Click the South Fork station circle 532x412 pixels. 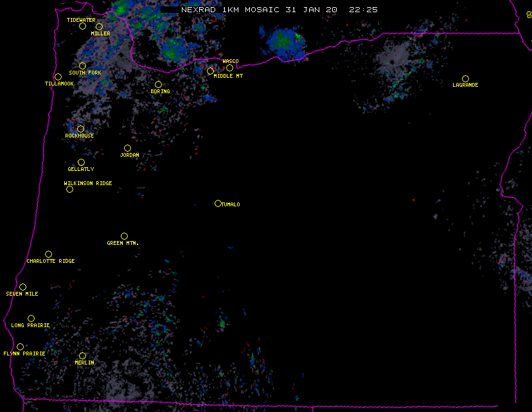tap(82, 66)
